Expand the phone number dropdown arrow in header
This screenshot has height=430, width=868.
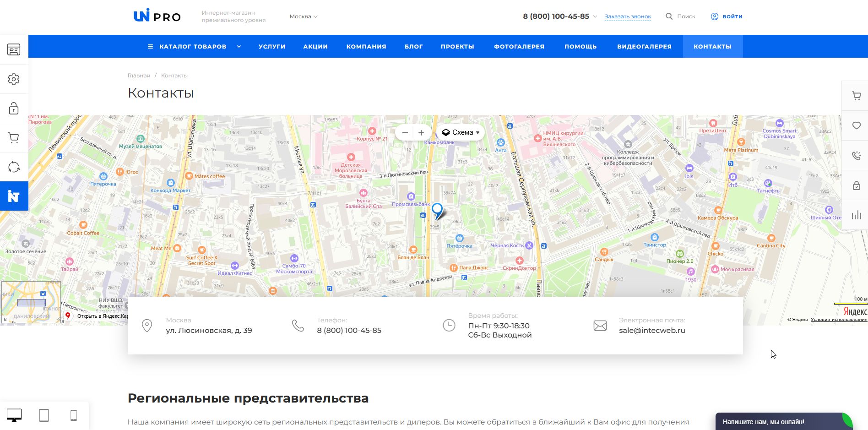[595, 16]
